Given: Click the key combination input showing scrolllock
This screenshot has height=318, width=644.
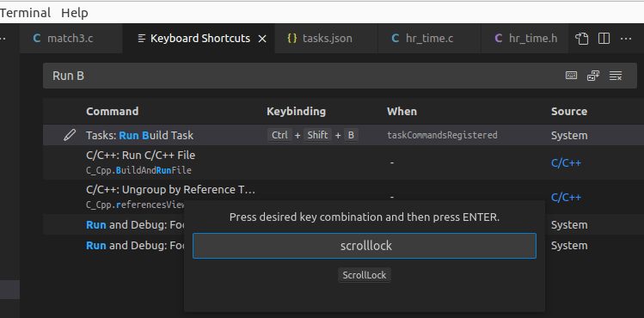Looking at the screenshot, I should (x=365, y=246).
